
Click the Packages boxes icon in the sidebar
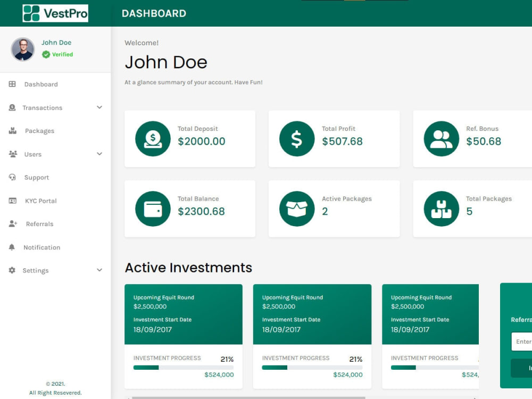pos(13,131)
